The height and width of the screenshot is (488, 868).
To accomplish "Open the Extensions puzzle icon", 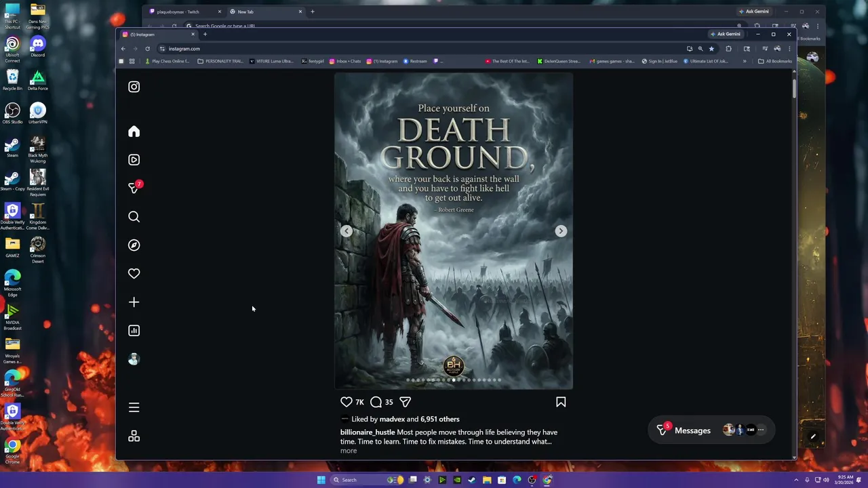I will pos(728,49).
